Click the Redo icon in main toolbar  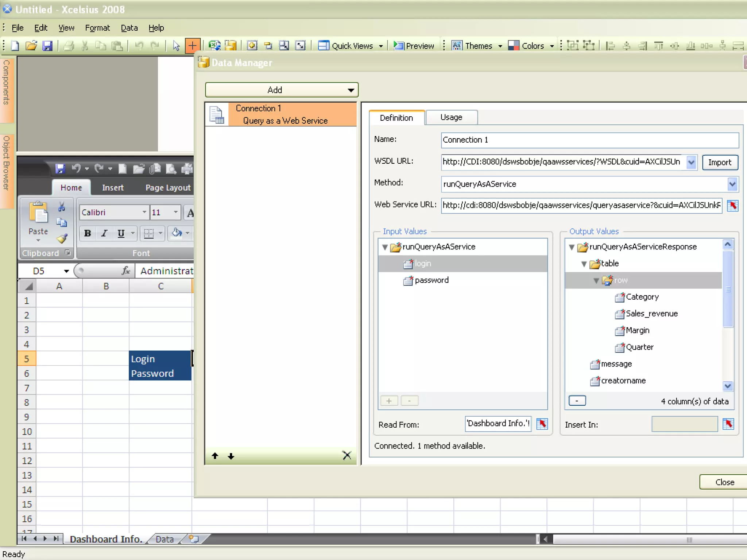[x=155, y=46]
